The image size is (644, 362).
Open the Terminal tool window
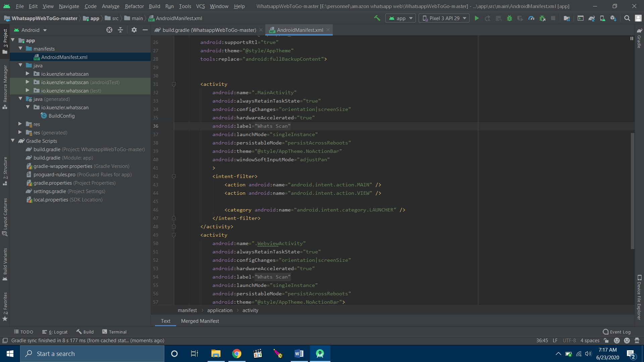[114, 332]
